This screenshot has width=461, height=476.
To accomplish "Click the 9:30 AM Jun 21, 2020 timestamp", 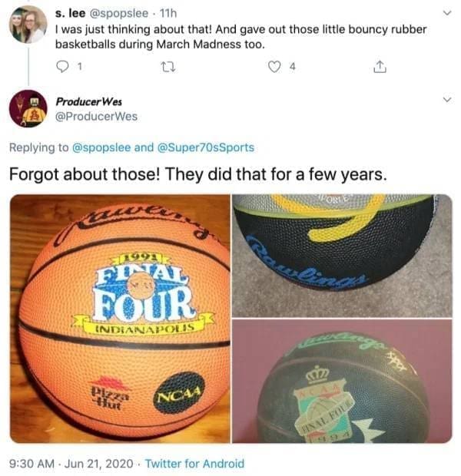I will 71,464.
